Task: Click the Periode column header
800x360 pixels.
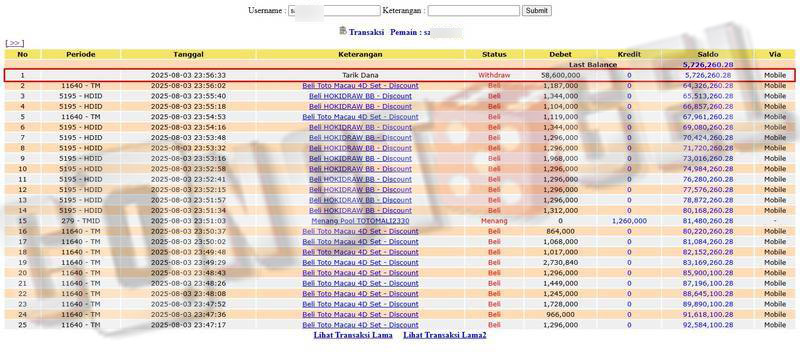Action: coord(81,54)
